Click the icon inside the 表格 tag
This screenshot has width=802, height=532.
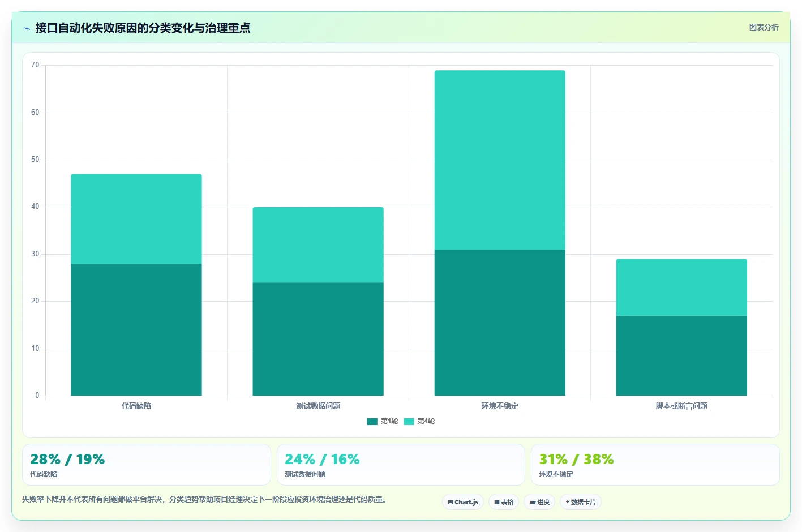pos(497,503)
